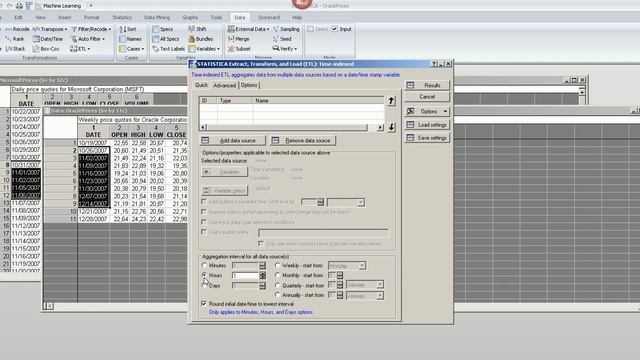The height and width of the screenshot is (360, 640).
Task: Click the Seed tool in ribbon
Action: tap(282, 39)
